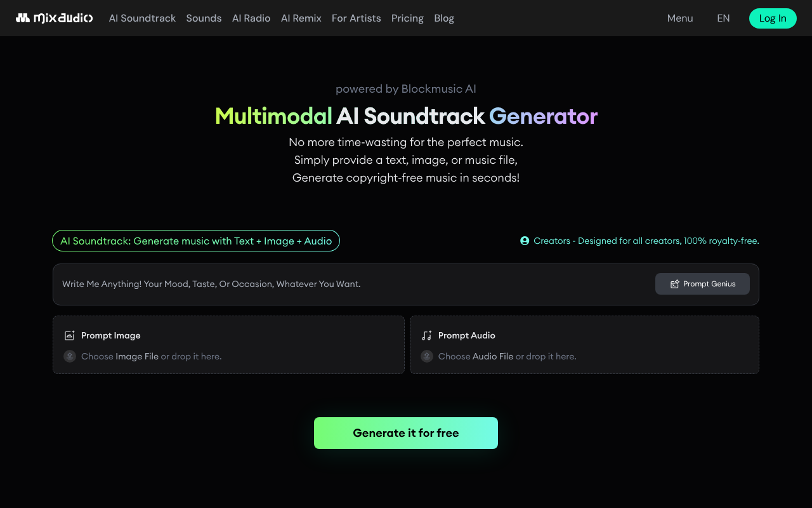This screenshot has width=812, height=508.
Task: Expand the For Artists section
Action: [x=357, y=18]
